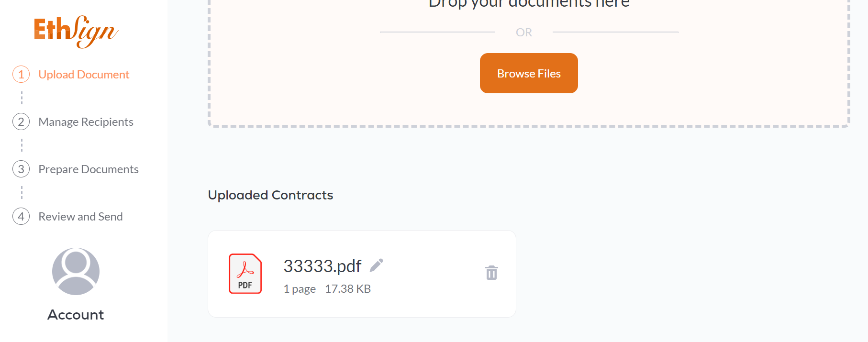Click the red PDF file icon

tap(245, 274)
